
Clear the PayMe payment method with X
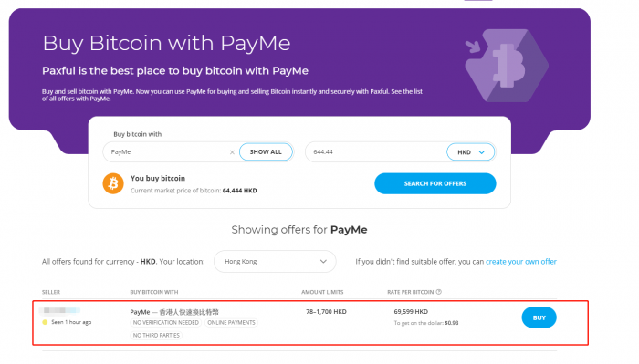point(232,152)
